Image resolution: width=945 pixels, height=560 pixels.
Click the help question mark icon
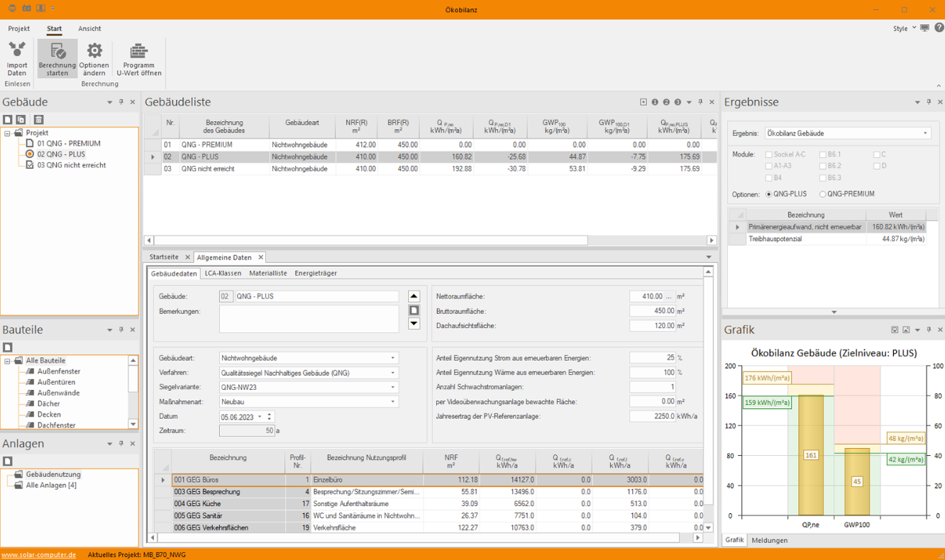[939, 28]
